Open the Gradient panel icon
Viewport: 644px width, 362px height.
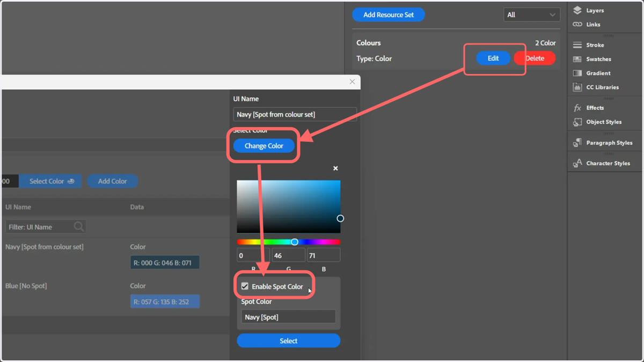577,73
